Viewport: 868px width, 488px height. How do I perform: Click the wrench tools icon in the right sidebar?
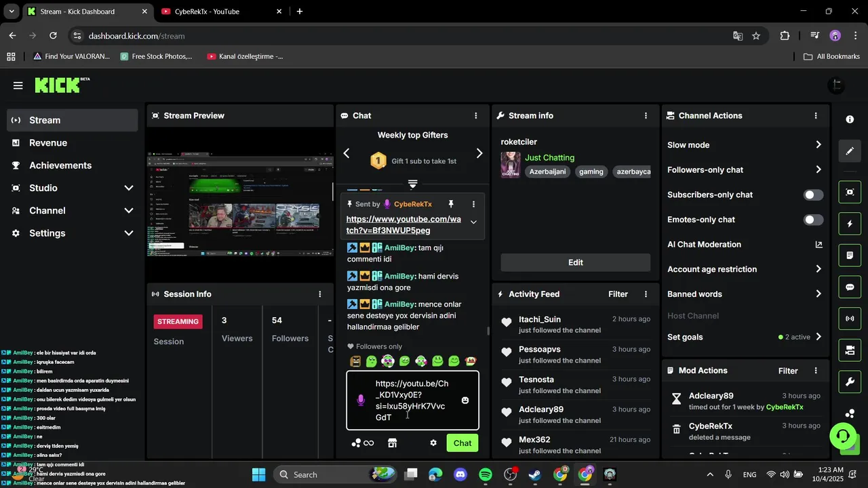(850, 382)
